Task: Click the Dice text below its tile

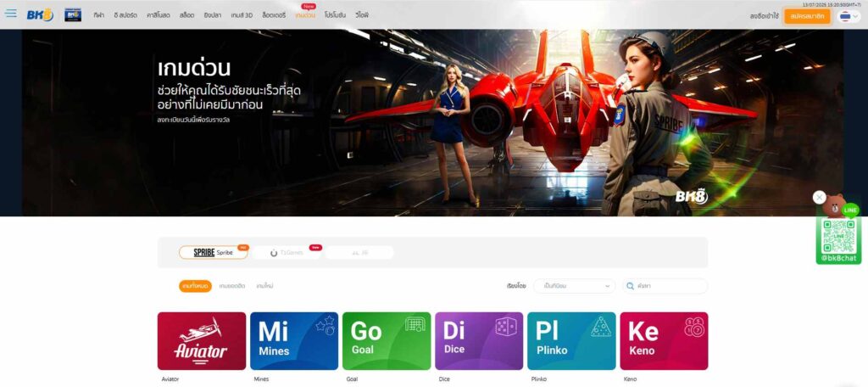Action: [x=444, y=379]
